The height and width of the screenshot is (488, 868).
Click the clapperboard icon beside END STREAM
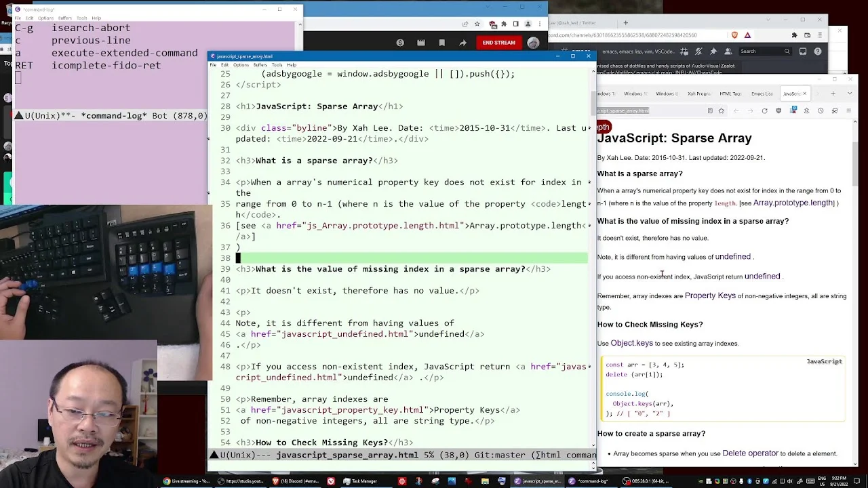pyautogui.click(x=421, y=43)
